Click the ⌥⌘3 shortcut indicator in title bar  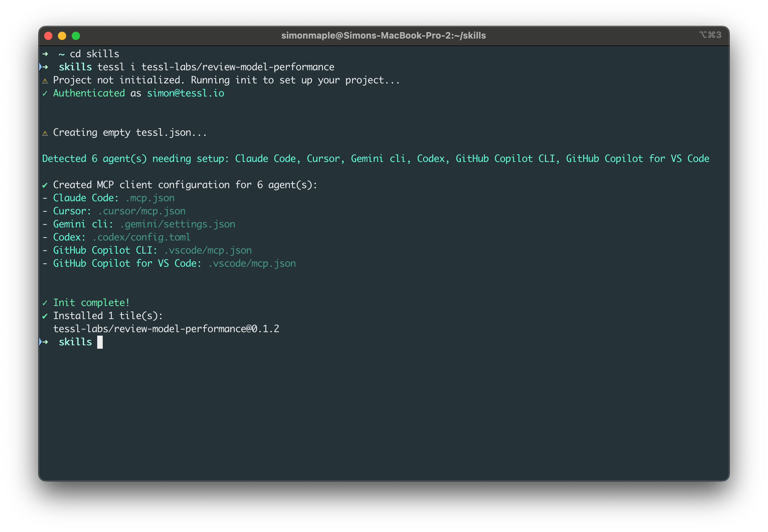[x=710, y=35]
